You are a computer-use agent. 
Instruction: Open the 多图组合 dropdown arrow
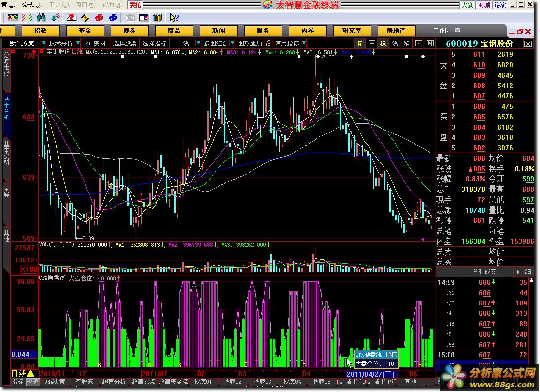tap(233, 44)
